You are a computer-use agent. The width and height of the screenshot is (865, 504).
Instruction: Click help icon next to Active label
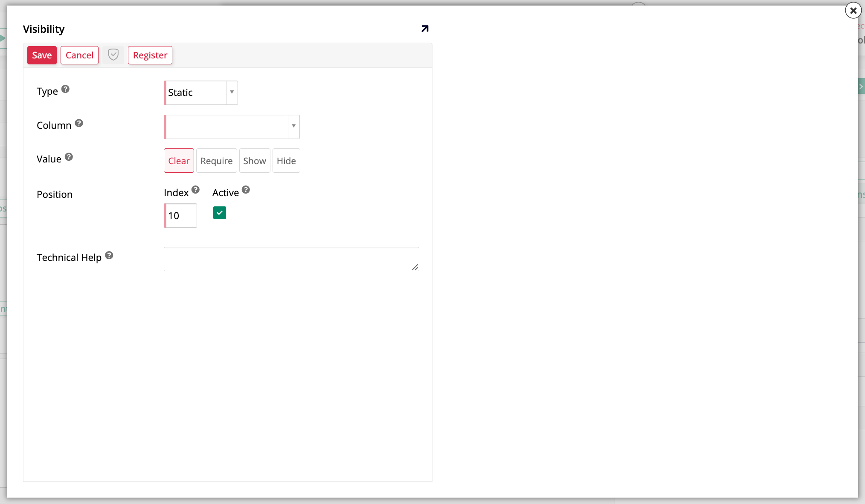coord(246,190)
